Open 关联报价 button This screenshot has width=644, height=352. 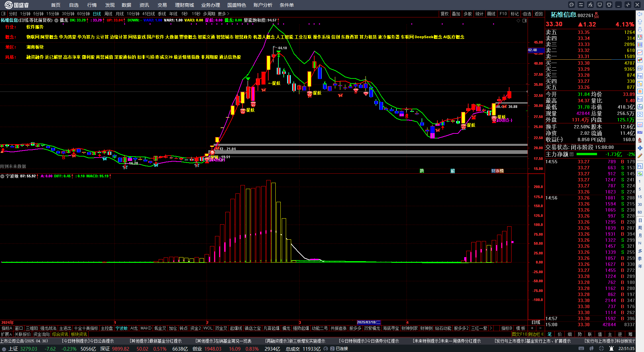[x=22, y=334]
